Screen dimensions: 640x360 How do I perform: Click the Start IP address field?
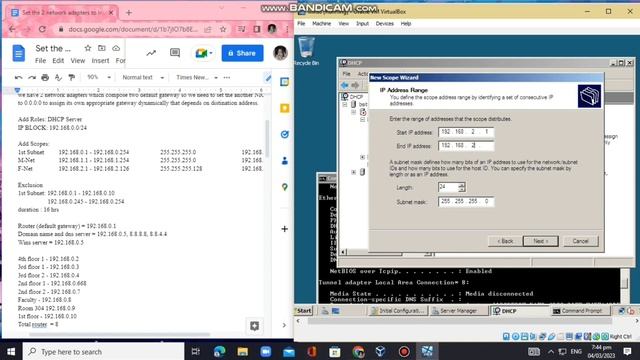point(466,132)
